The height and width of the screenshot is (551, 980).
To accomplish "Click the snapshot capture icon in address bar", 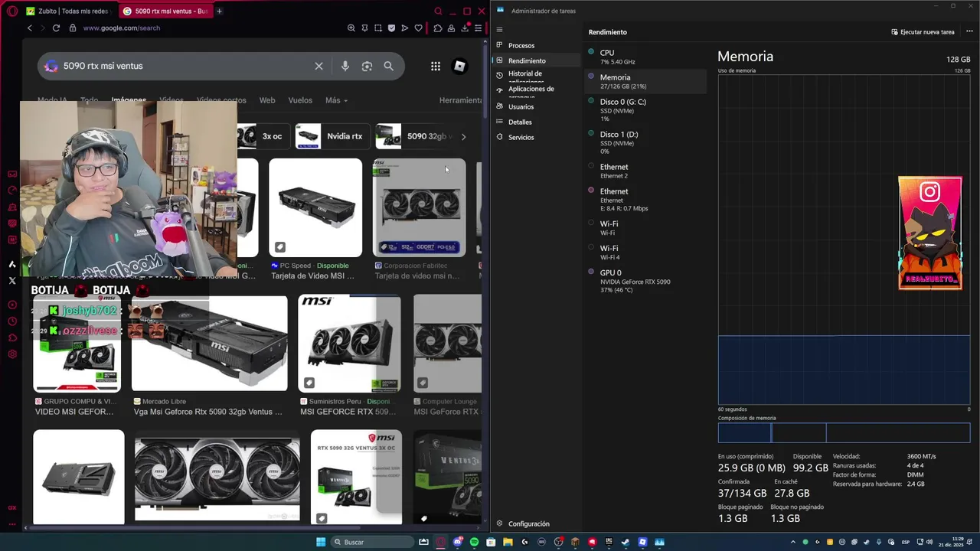I will (x=378, y=28).
